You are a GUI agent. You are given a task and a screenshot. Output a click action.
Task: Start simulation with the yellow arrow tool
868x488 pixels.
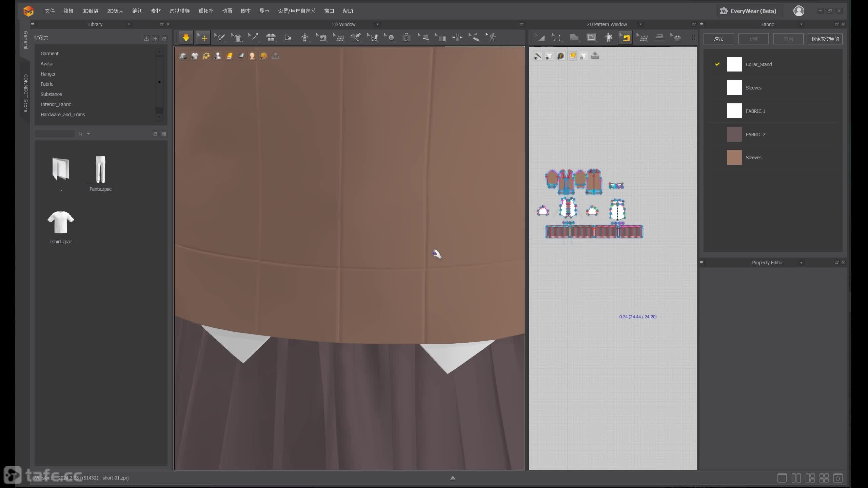click(186, 38)
